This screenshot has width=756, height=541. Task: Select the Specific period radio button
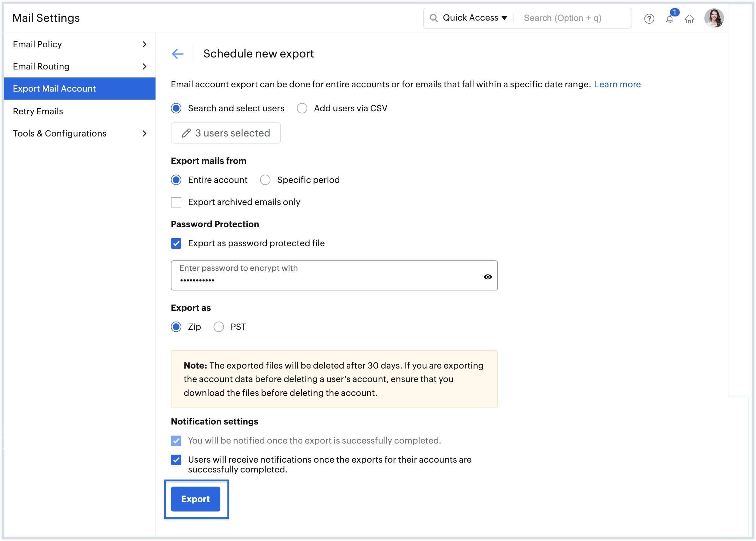pyautogui.click(x=265, y=180)
